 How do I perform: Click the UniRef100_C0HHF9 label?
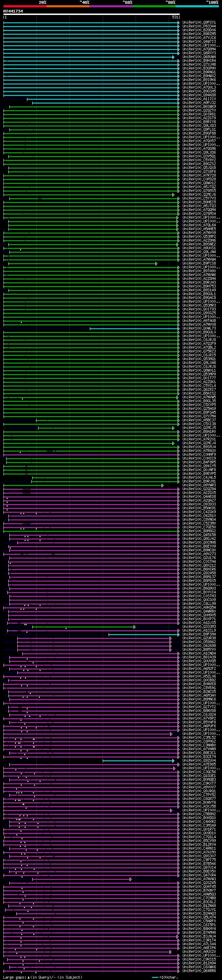[199, 454]
